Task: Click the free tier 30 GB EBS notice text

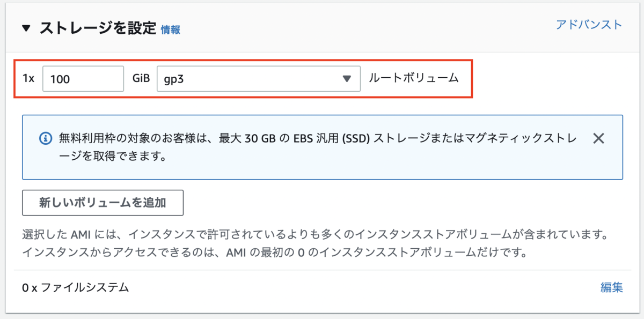Action: click(318, 147)
